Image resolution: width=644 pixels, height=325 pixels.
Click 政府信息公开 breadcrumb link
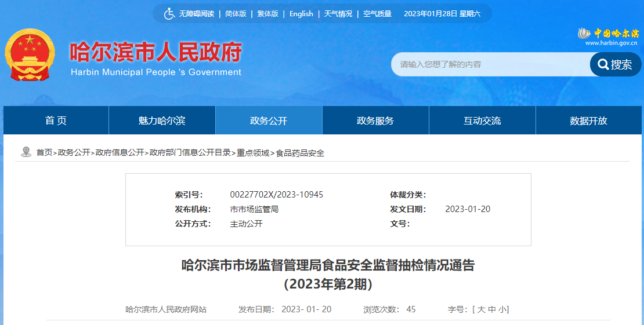[120, 153]
